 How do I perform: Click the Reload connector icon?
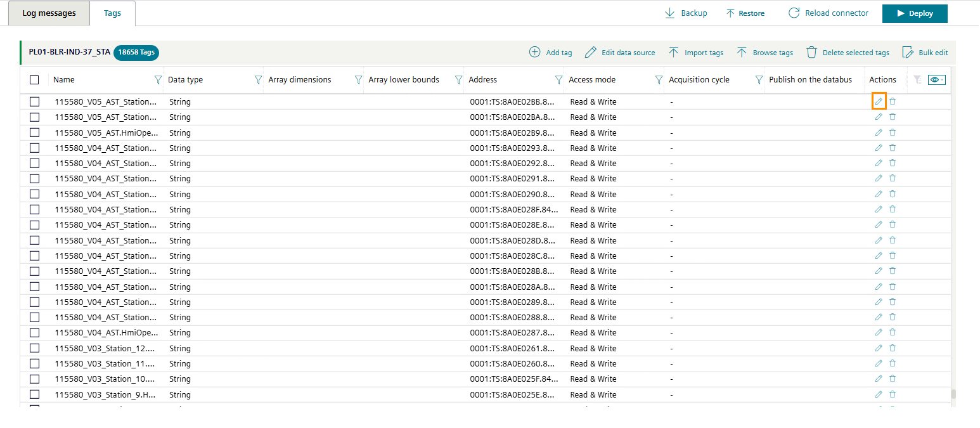(794, 13)
